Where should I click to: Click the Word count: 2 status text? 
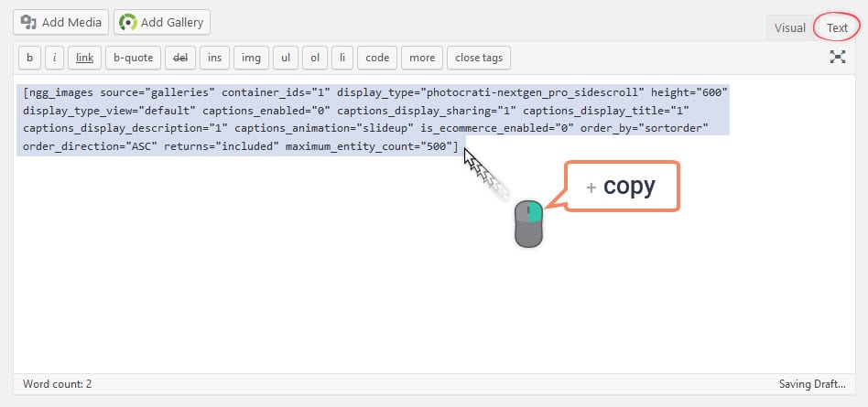tap(58, 384)
